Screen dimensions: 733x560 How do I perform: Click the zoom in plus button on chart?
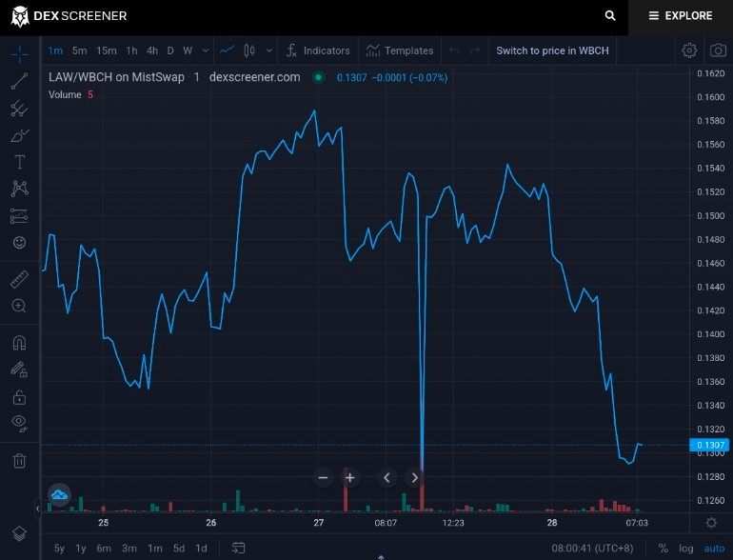(x=349, y=478)
